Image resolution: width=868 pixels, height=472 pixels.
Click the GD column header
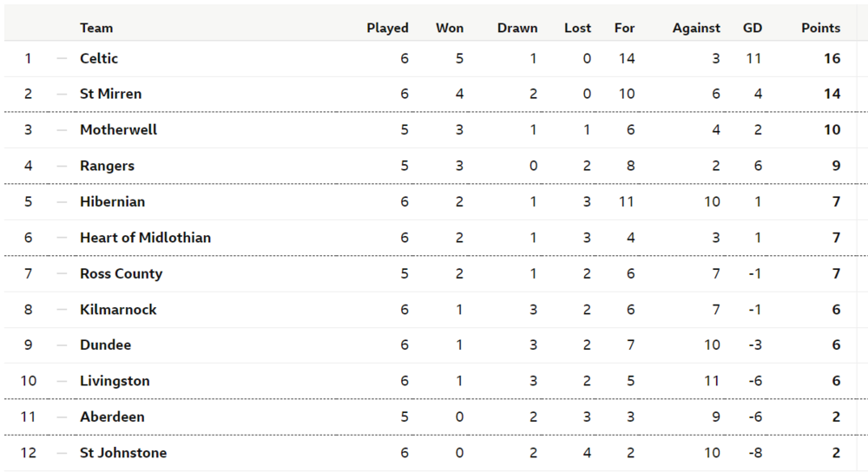tap(753, 28)
